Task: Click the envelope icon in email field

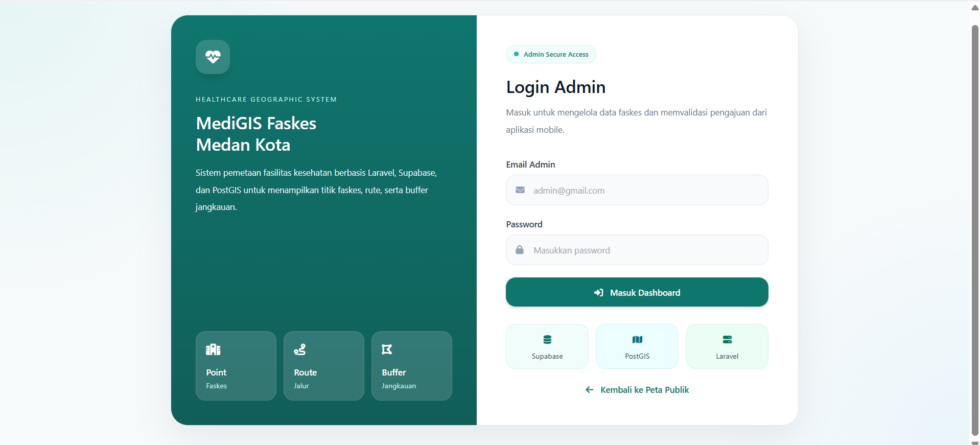Action: (x=520, y=190)
